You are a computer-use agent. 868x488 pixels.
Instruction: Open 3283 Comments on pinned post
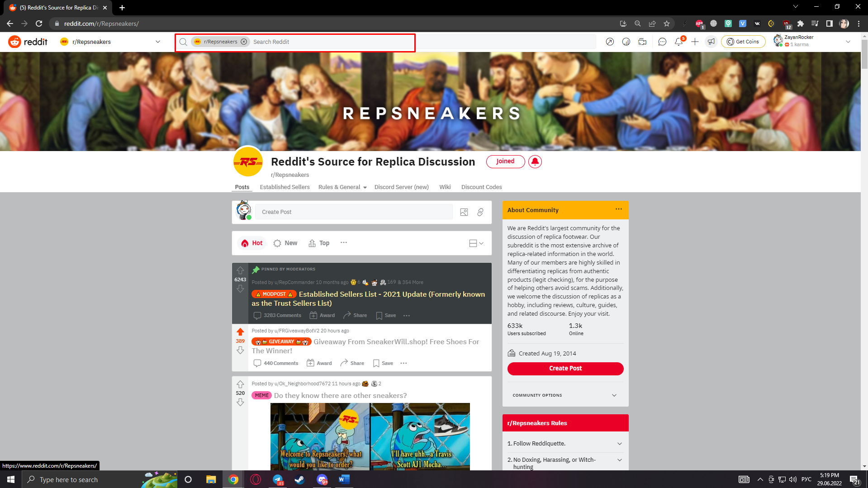coord(277,316)
